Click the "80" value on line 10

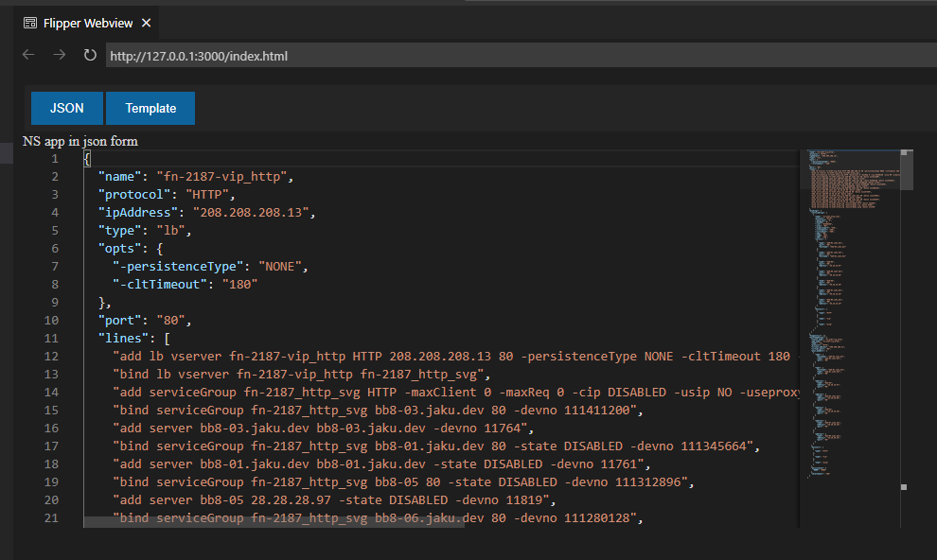click(171, 320)
